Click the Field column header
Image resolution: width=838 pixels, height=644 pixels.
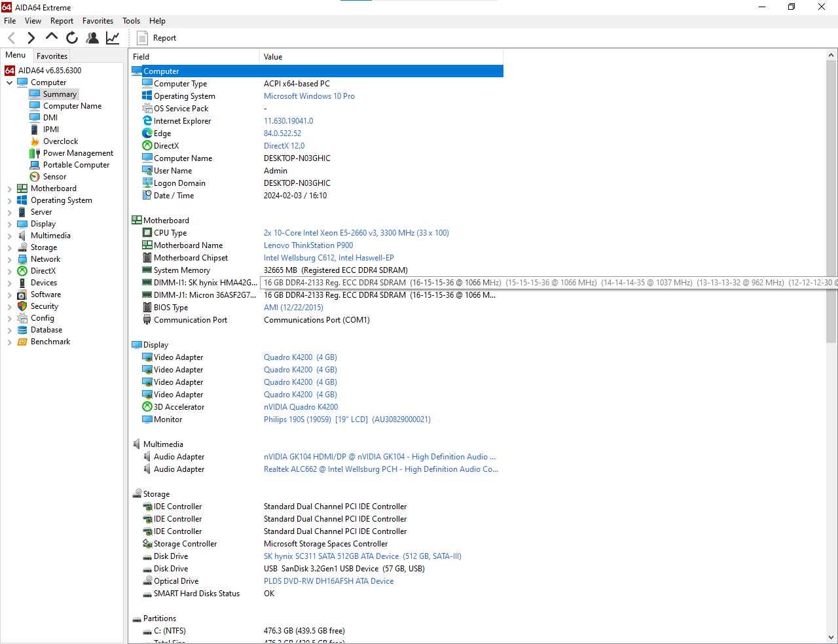(x=194, y=57)
